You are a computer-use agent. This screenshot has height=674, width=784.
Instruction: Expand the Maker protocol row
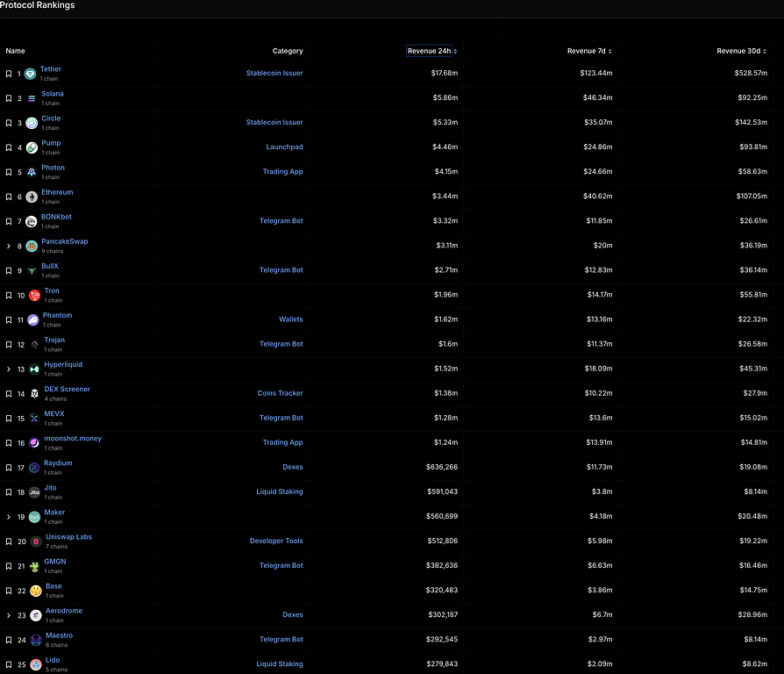click(9, 517)
